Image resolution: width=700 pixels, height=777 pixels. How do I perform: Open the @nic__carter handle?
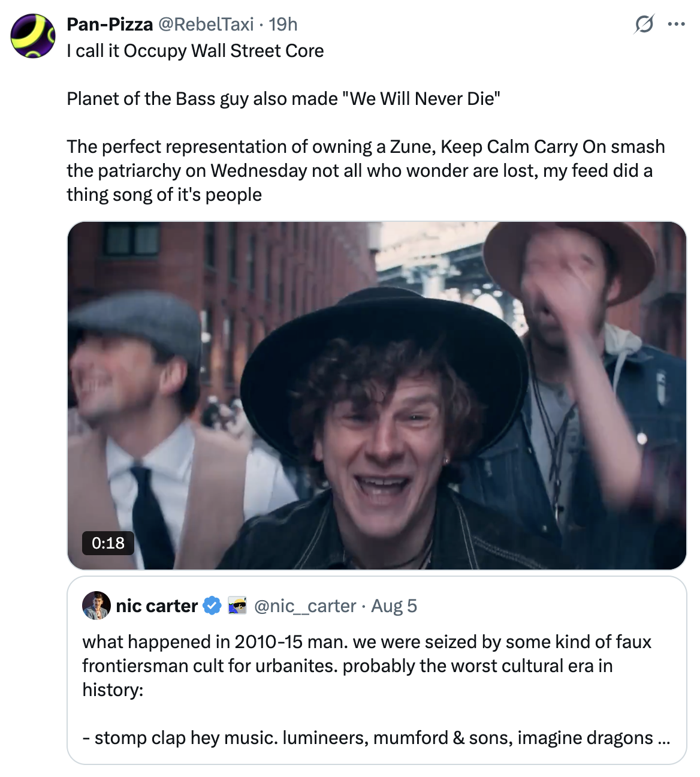point(305,606)
